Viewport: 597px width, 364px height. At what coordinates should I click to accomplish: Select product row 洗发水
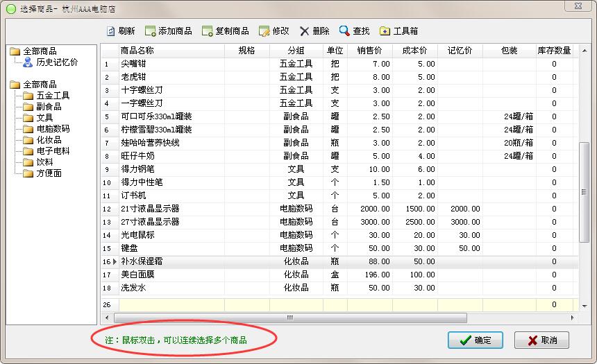tap(339, 288)
